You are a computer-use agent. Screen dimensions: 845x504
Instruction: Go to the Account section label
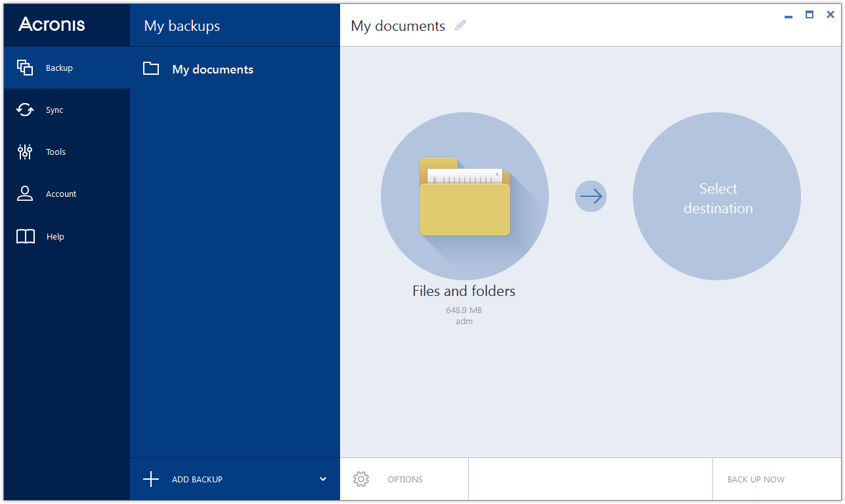pyautogui.click(x=61, y=194)
